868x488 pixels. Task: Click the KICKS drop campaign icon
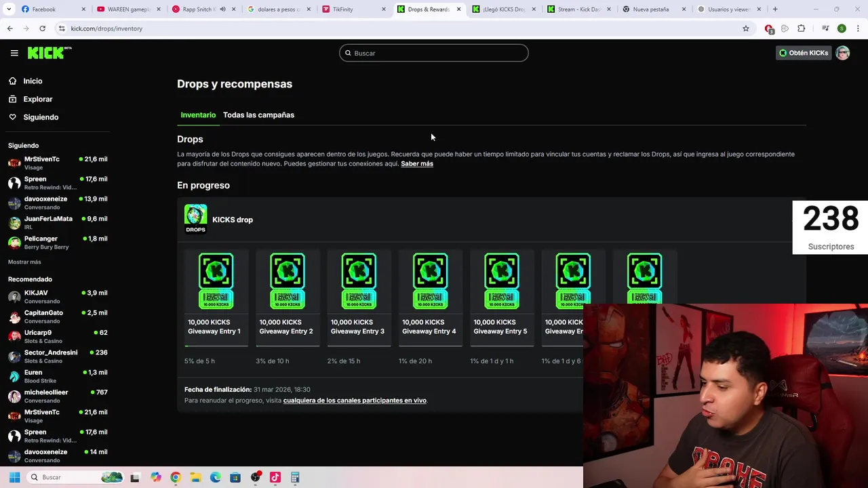(x=195, y=219)
